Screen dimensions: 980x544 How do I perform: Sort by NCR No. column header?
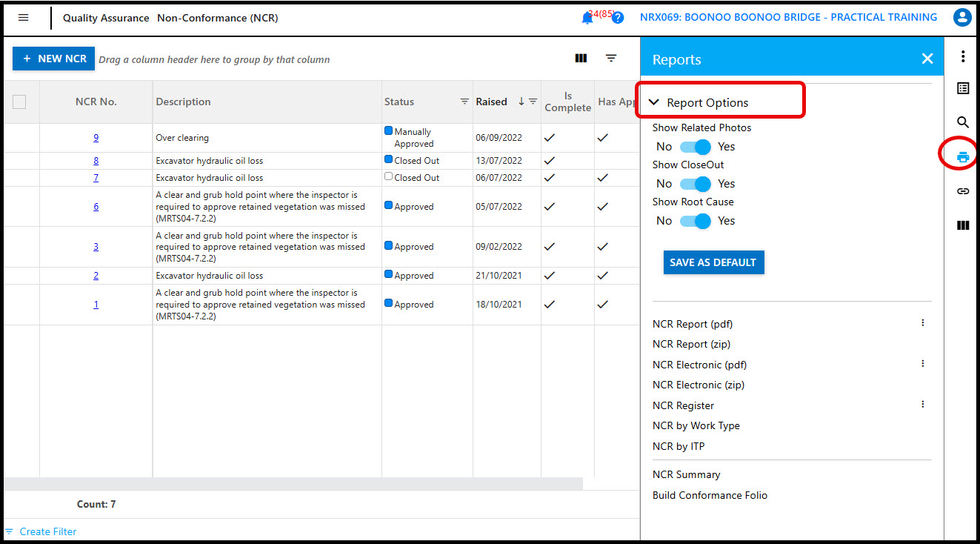click(x=96, y=102)
